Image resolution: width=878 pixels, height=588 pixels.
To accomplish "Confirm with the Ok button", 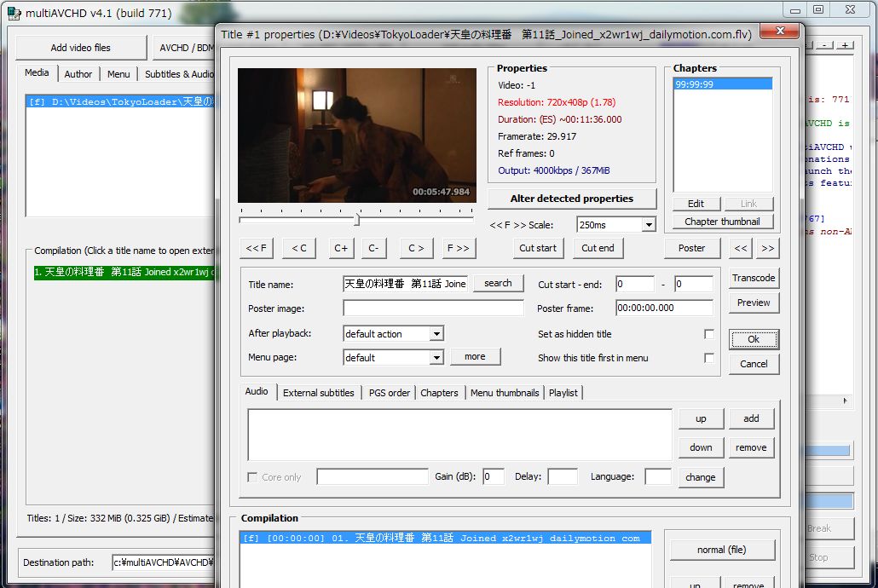I will pos(754,339).
